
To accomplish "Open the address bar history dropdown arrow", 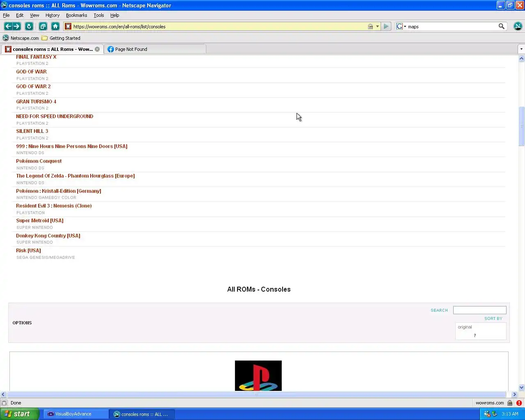I will pos(377,26).
